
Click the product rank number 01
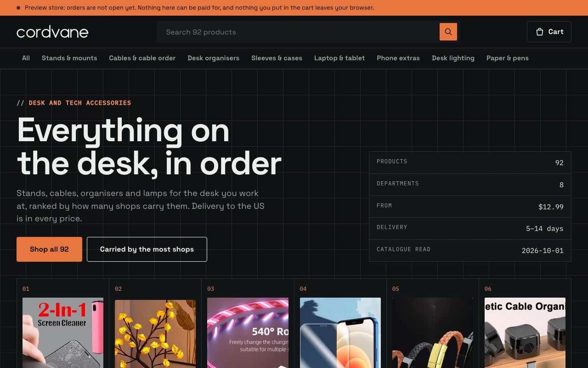[26, 289]
